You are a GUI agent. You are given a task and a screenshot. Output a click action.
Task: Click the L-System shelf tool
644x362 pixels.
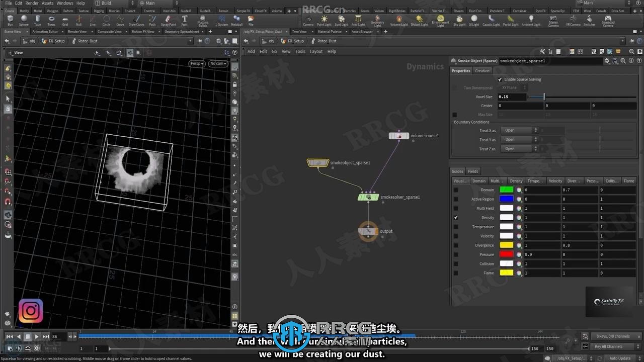pyautogui.click(x=221, y=21)
